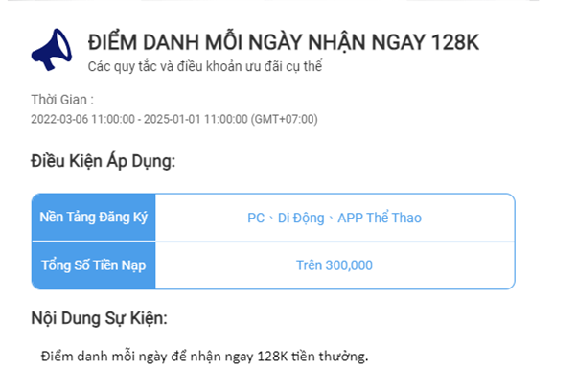Click the GMT+07:00 timezone text

coord(284,119)
